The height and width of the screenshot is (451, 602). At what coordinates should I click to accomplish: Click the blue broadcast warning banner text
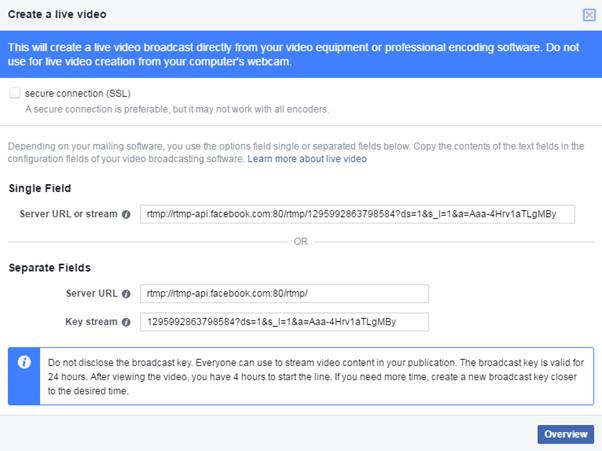293,55
